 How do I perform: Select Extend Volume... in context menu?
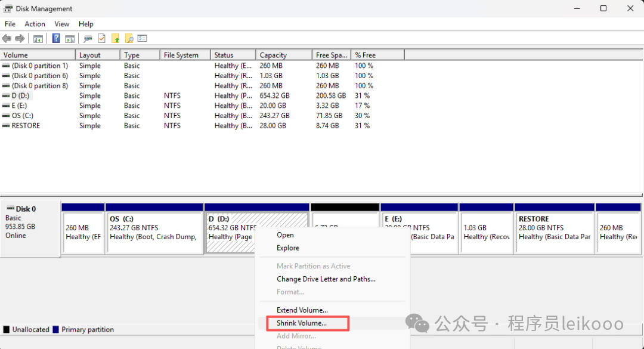click(302, 310)
